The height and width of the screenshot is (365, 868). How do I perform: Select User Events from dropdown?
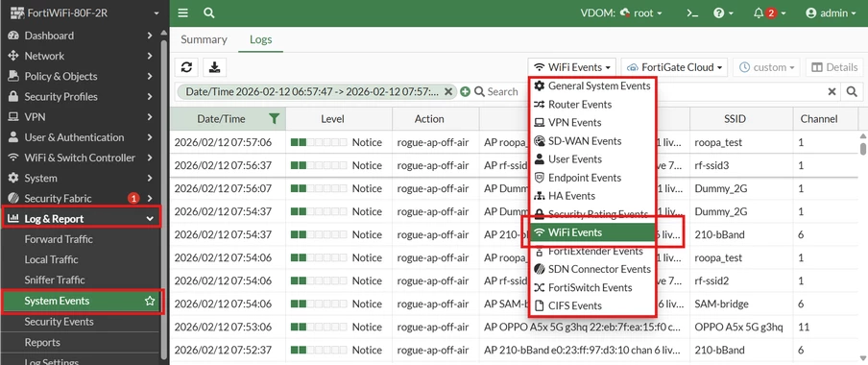[592, 158]
